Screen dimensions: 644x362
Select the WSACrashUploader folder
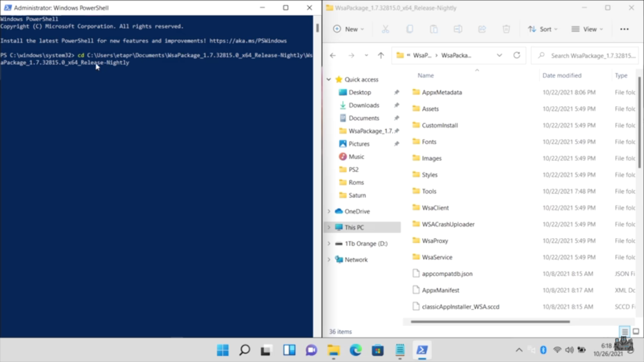click(448, 224)
